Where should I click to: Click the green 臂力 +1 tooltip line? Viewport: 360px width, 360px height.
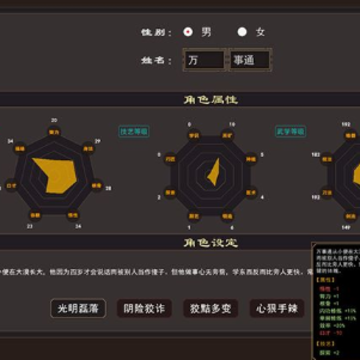(329, 296)
